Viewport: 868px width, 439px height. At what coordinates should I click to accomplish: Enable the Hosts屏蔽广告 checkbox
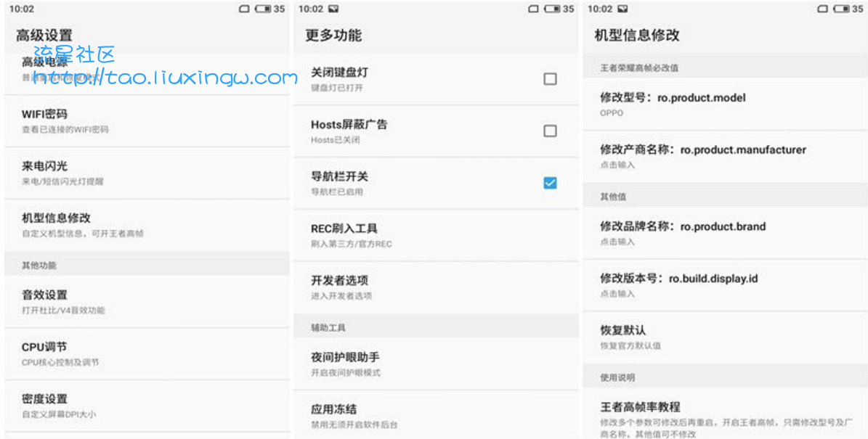[x=550, y=131]
